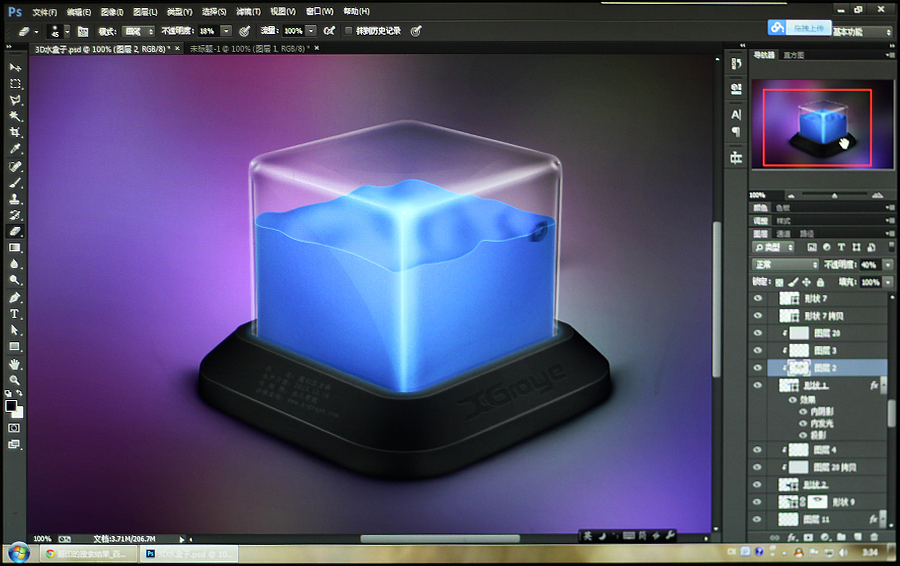
Task: Select the Path Selection tool
Action: point(15,330)
